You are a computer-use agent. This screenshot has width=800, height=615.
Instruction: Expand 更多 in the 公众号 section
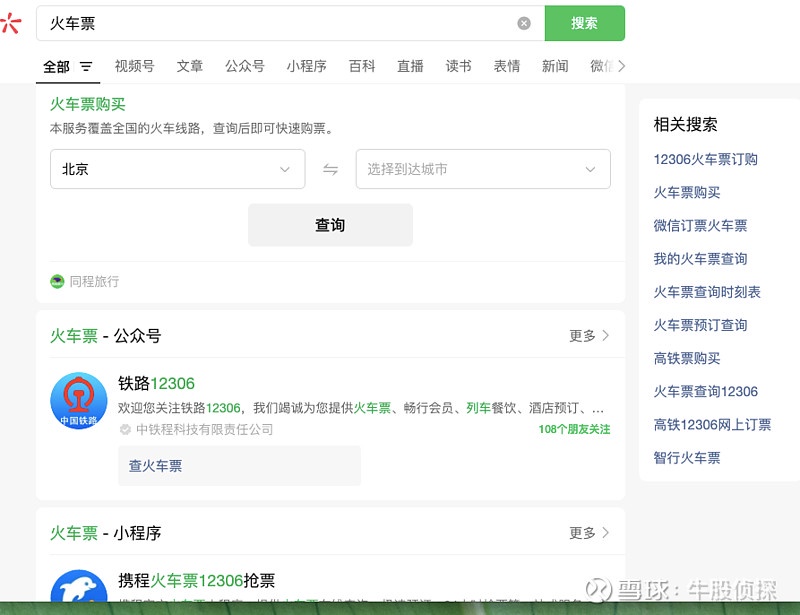(x=589, y=336)
